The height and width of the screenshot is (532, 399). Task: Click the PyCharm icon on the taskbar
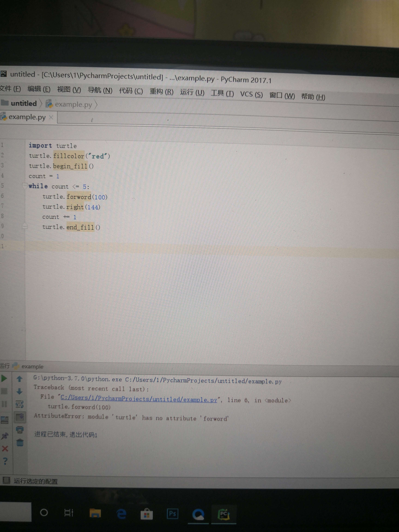tap(224, 514)
